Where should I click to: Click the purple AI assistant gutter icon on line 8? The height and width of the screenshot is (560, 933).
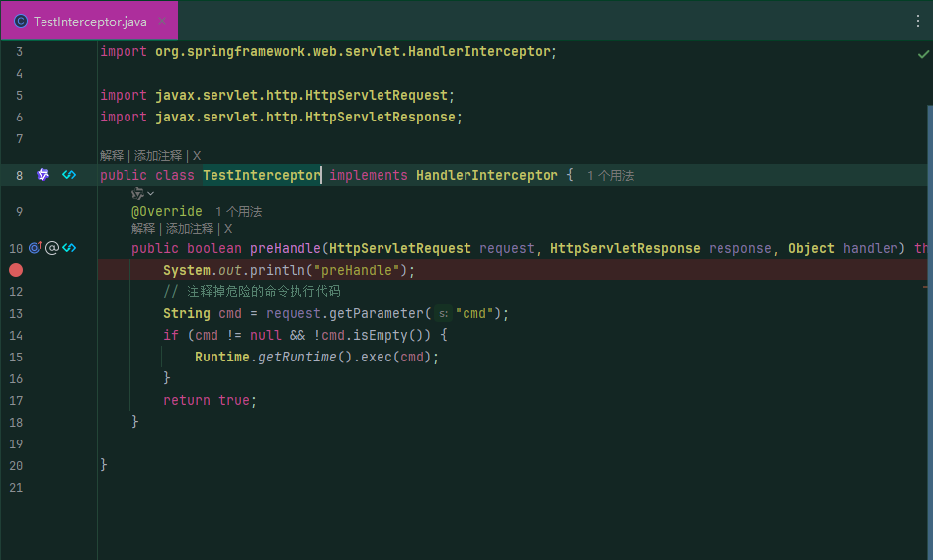[x=42, y=175]
